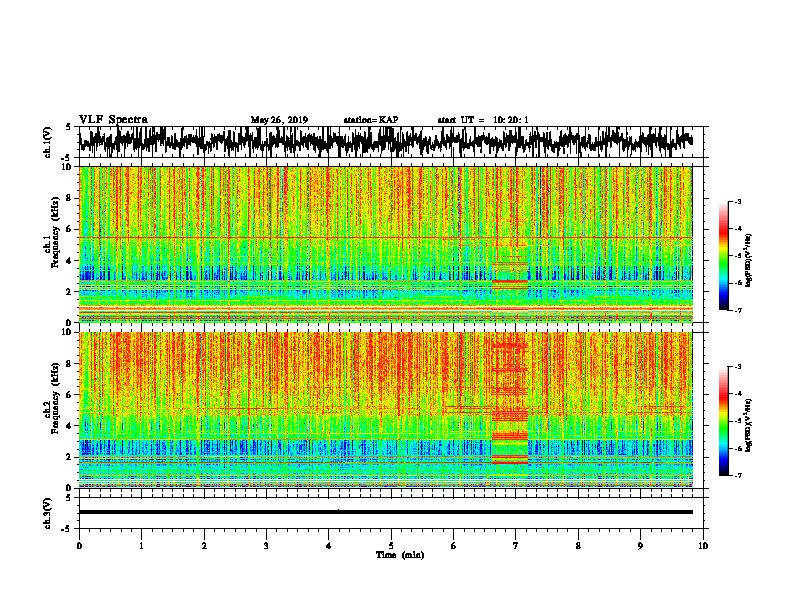Click the ch.1 "Frequency (kHz)" axis label
Viewport: 792px width, 612px height.
[x=55, y=233]
